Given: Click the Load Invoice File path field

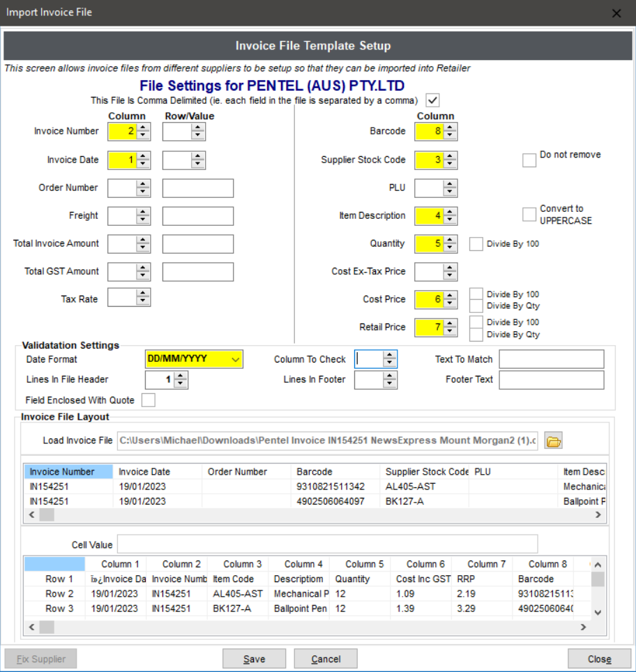Looking at the screenshot, I should click(x=327, y=441).
